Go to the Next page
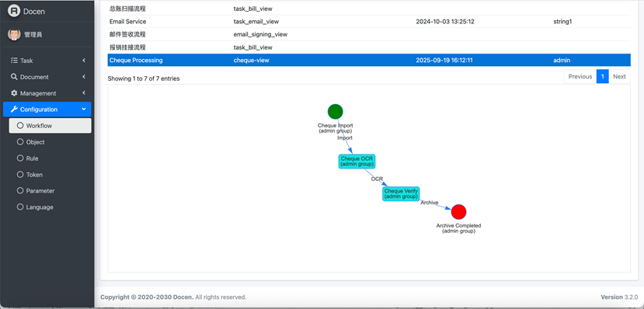 [619, 76]
